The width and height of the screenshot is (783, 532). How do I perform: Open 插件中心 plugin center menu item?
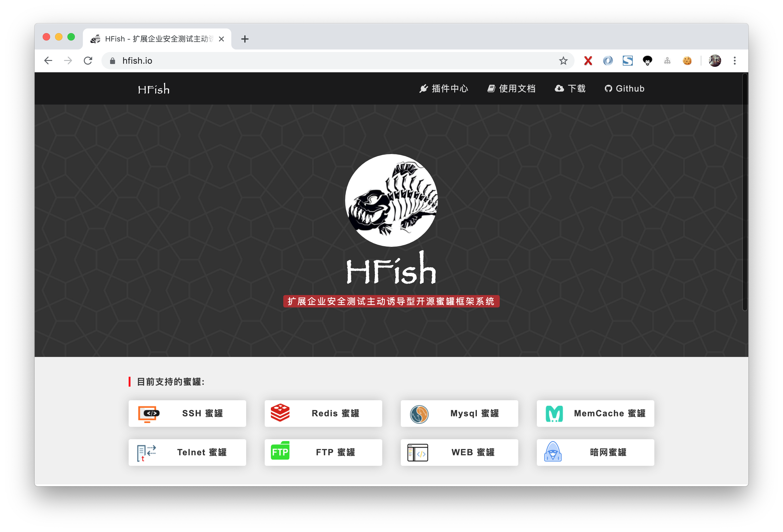click(x=443, y=88)
